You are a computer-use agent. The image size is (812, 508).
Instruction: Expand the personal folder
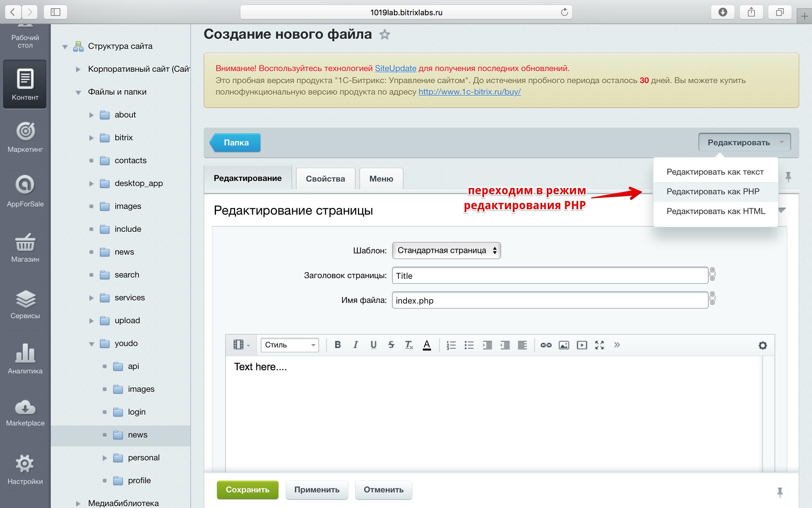pos(105,458)
